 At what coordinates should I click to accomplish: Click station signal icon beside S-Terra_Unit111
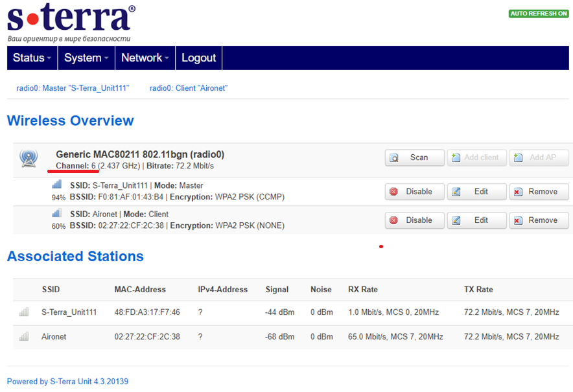pyautogui.click(x=24, y=312)
